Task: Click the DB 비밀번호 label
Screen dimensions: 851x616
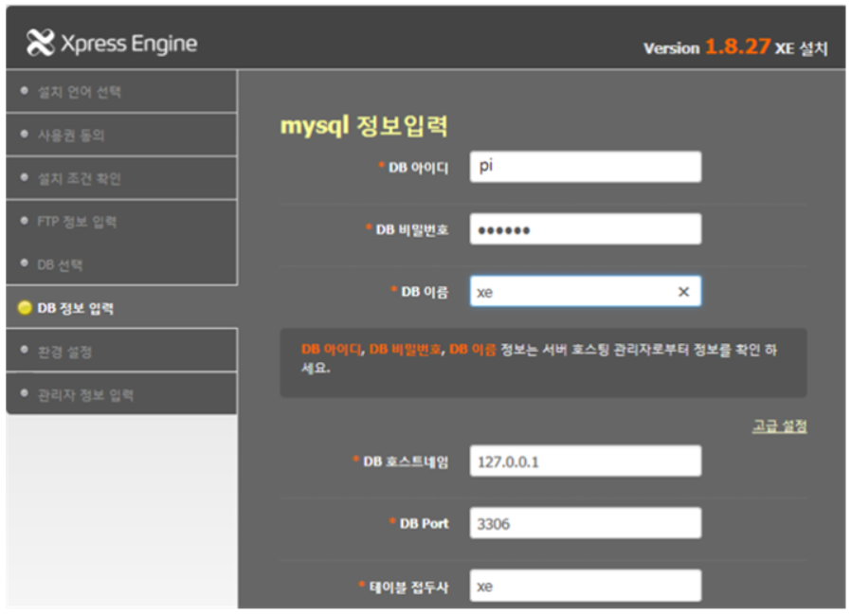Action: [x=412, y=230]
